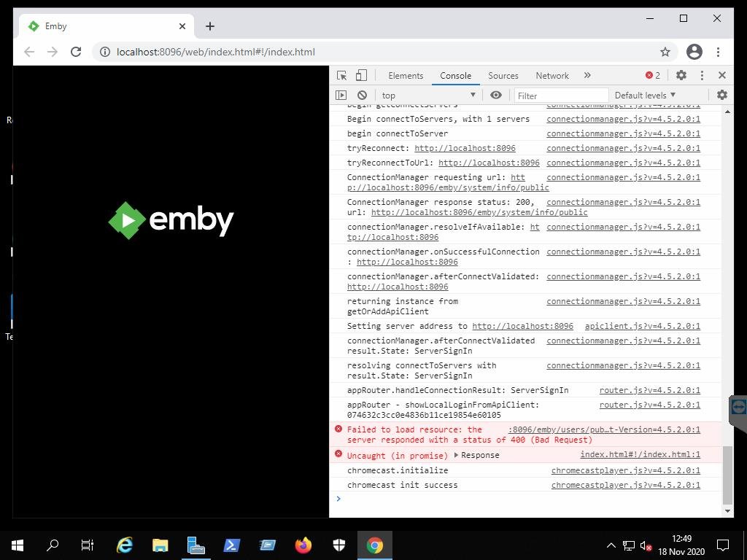Image resolution: width=747 pixels, height=560 pixels.
Task: Click the console scroll down arrow
Action: pyautogui.click(x=727, y=511)
